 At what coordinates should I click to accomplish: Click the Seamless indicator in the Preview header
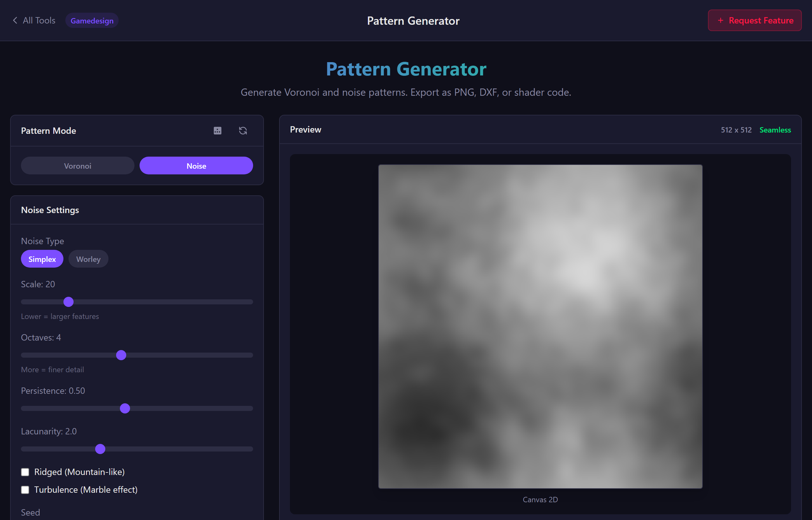pyautogui.click(x=775, y=130)
